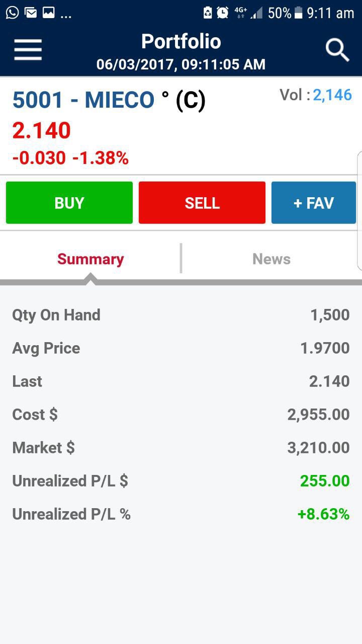Tap the search magnifier icon
This screenshot has width=362, height=644.
click(337, 50)
